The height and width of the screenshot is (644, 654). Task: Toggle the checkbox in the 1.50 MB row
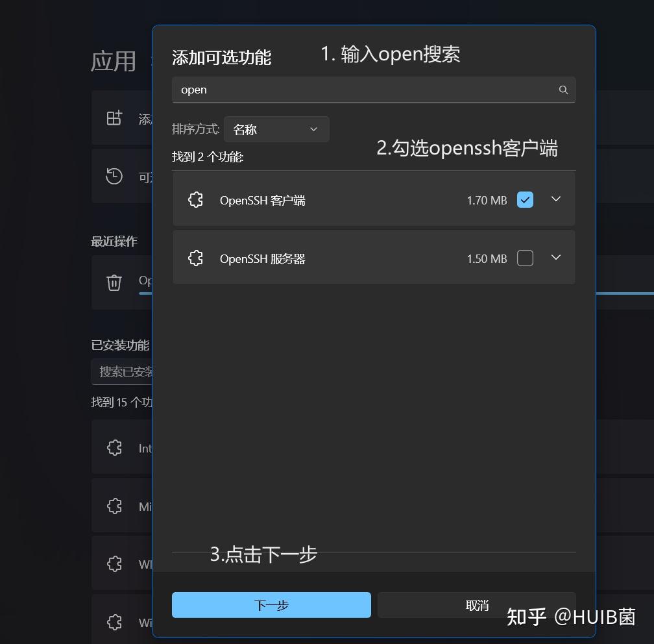[525, 258]
